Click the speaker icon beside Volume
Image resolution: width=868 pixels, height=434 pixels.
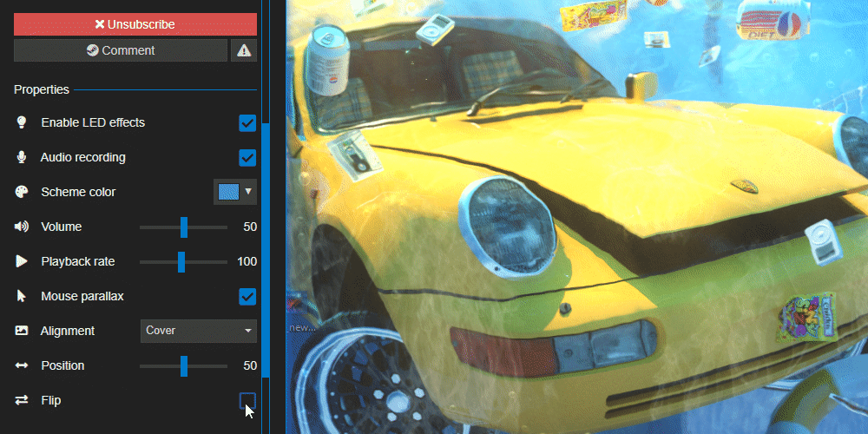tap(22, 227)
